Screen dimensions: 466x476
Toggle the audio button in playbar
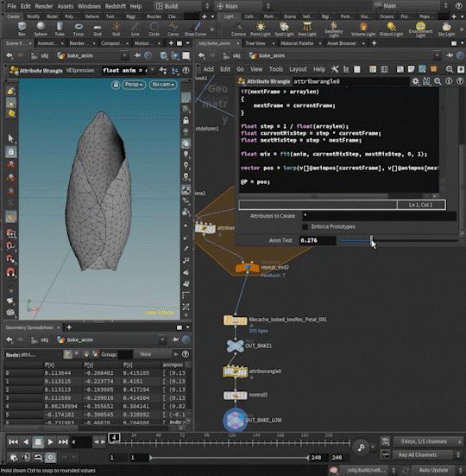tap(26, 457)
